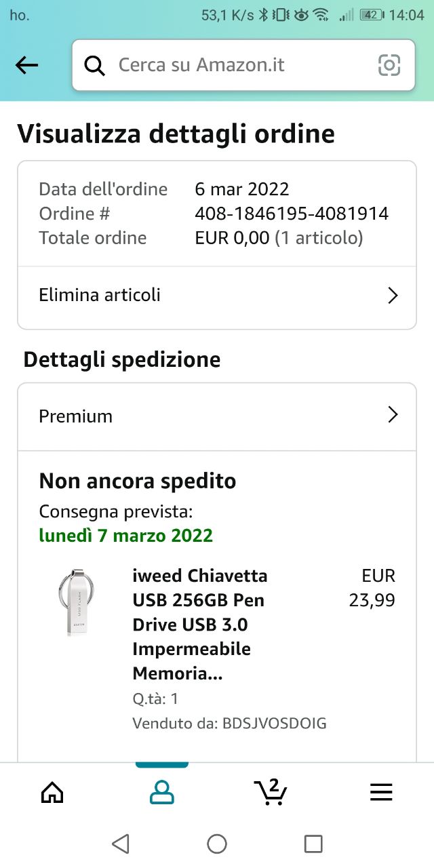Open the camera scan icon
This screenshot has height=868, width=434.
click(389, 65)
